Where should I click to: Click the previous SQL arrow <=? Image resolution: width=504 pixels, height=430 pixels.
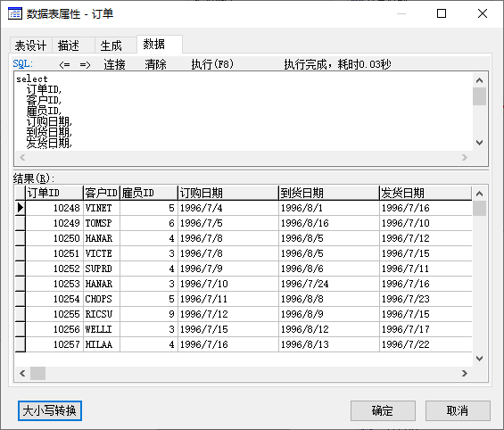[x=64, y=64]
